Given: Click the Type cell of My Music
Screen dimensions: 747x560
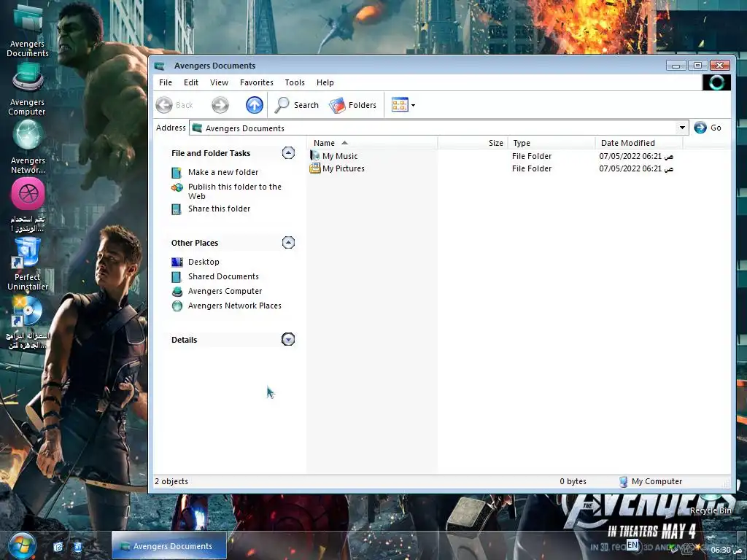Looking at the screenshot, I should point(532,156).
